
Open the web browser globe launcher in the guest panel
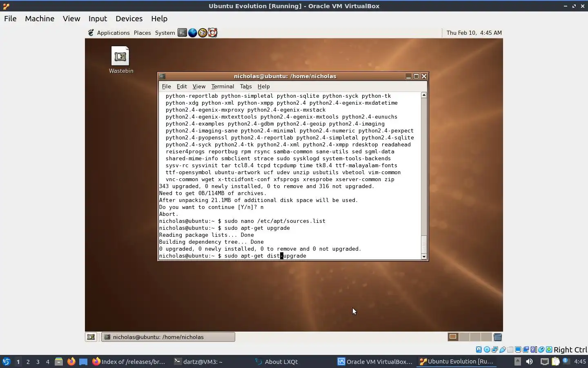(x=192, y=33)
